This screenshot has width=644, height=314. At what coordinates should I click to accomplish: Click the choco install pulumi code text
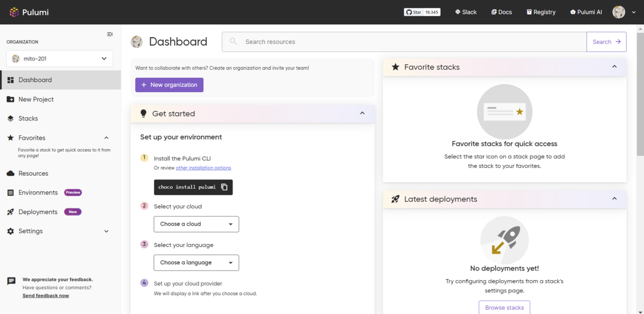(187, 187)
